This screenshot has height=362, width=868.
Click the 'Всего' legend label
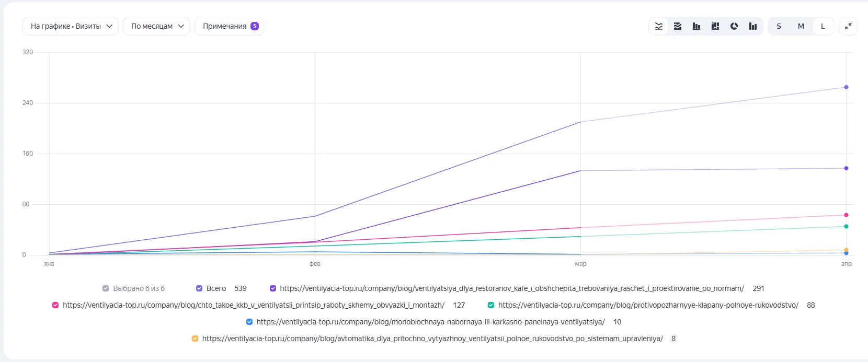tap(216, 288)
